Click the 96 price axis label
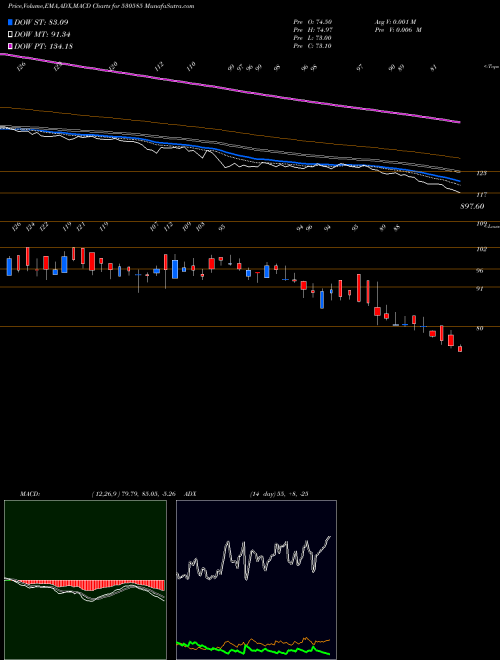 (480, 271)
